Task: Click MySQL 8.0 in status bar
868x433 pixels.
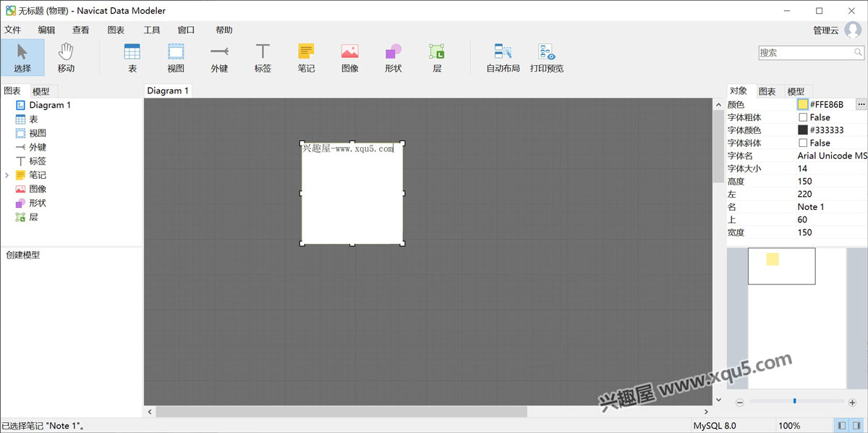Action: click(715, 426)
